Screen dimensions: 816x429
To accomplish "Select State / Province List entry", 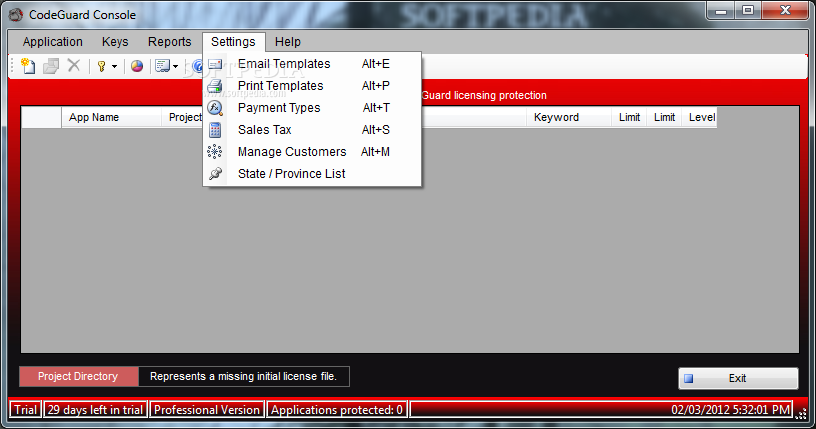I will (x=312, y=174).
